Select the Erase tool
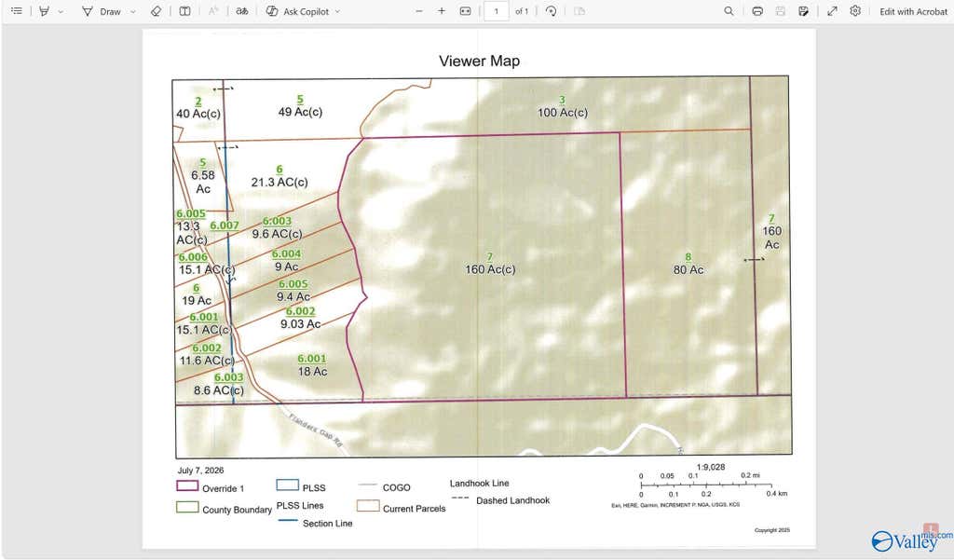The image size is (954, 560). point(156,11)
